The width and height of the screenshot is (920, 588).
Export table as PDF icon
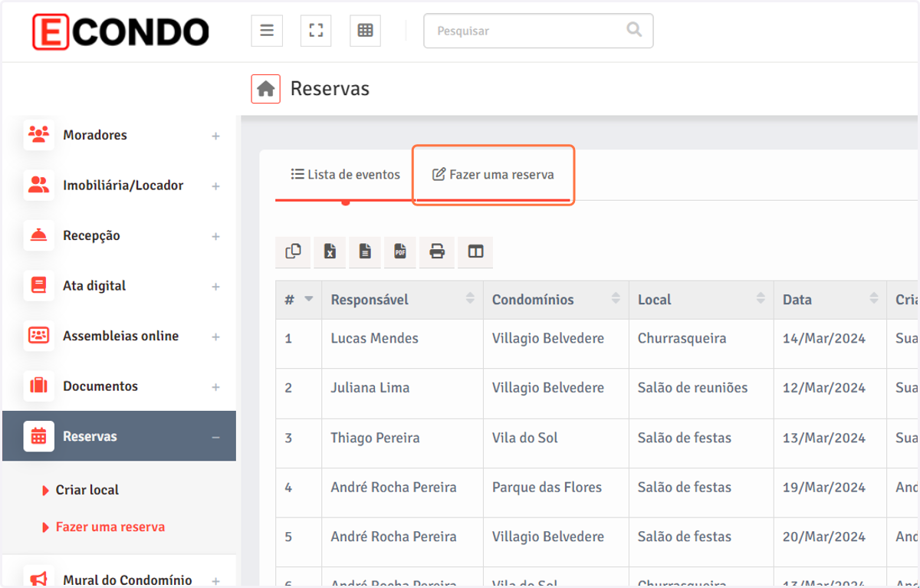click(400, 251)
